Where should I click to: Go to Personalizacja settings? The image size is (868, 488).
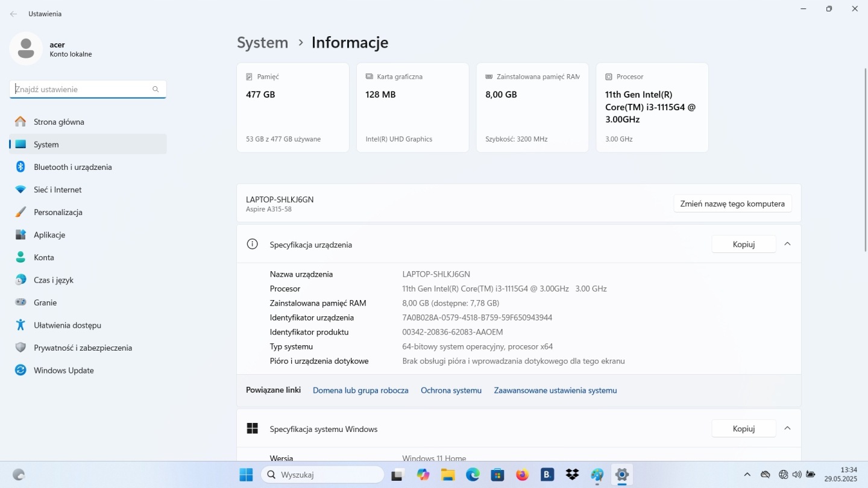point(58,212)
